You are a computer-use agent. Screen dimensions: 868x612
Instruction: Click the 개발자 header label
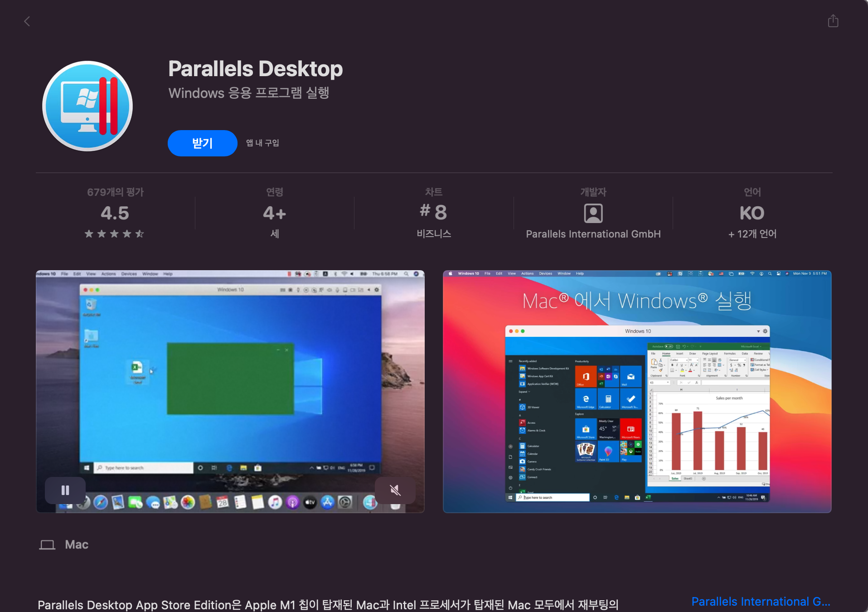593,192
